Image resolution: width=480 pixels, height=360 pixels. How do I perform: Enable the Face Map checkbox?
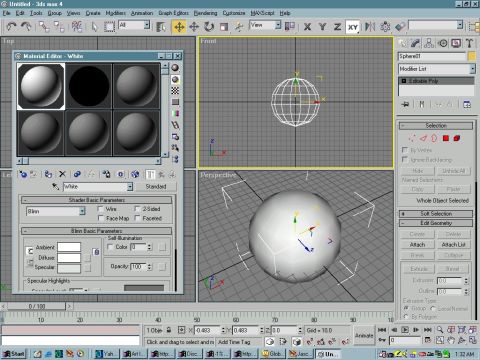[101, 218]
